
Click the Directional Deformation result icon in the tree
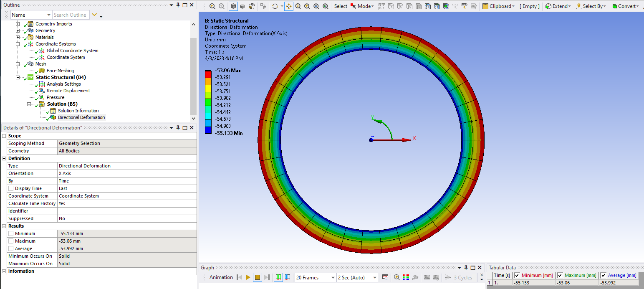(53, 118)
